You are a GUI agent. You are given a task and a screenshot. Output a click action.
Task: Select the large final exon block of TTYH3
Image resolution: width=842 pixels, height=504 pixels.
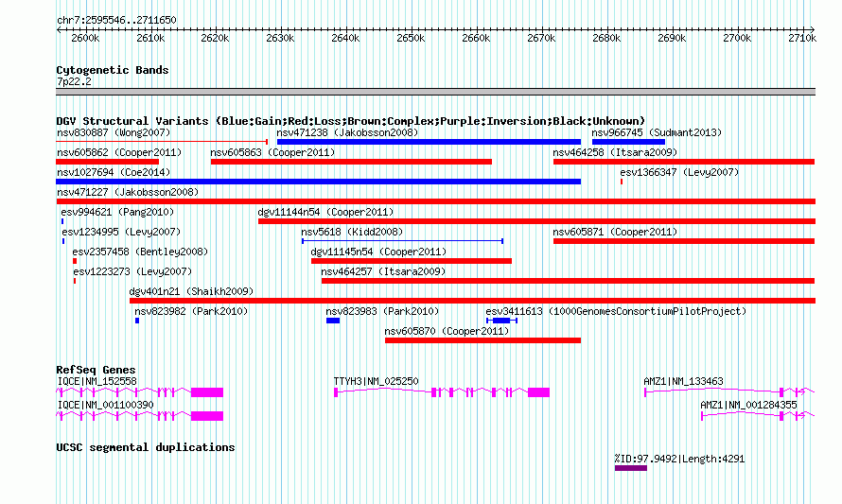538,392
